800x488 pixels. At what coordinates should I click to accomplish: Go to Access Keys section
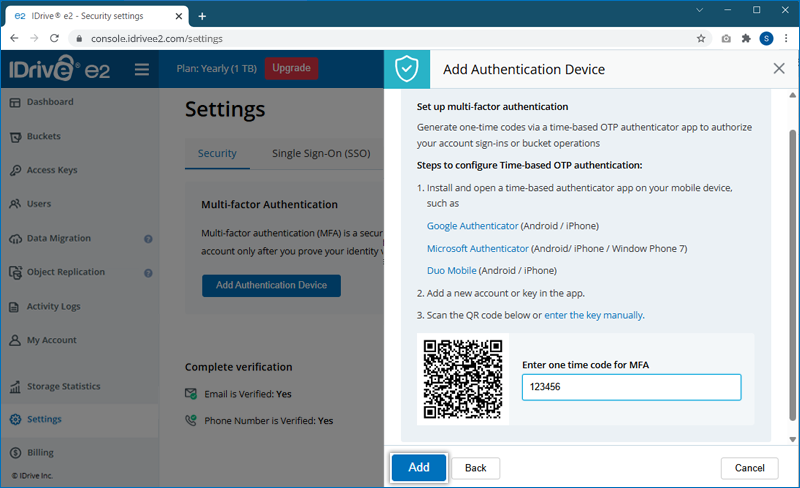click(52, 170)
